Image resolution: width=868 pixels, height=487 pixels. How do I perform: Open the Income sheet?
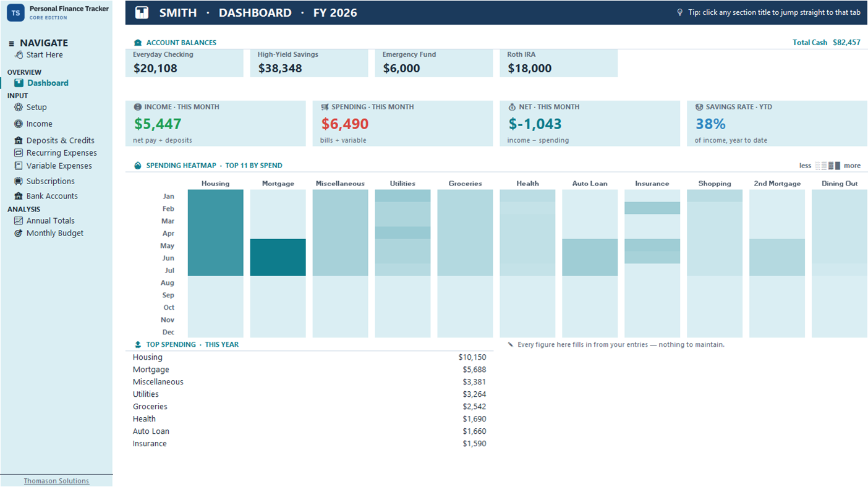pyautogui.click(x=40, y=124)
